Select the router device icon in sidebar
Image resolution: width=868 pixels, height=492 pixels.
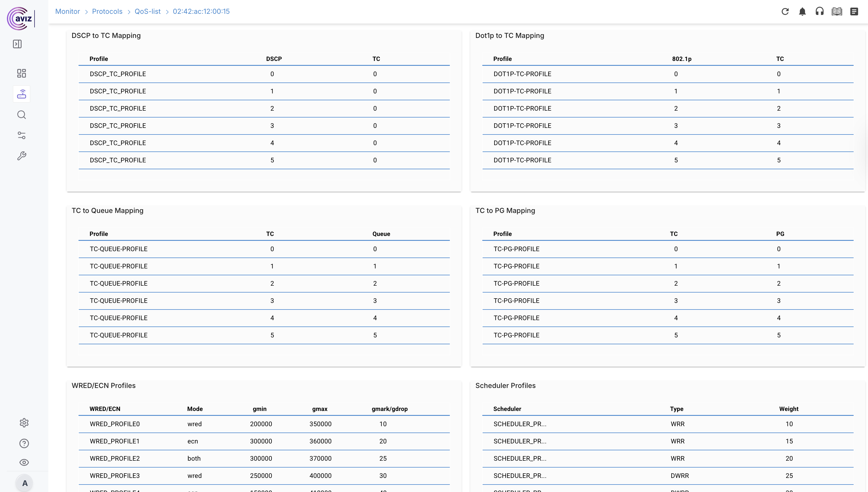pos(21,94)
